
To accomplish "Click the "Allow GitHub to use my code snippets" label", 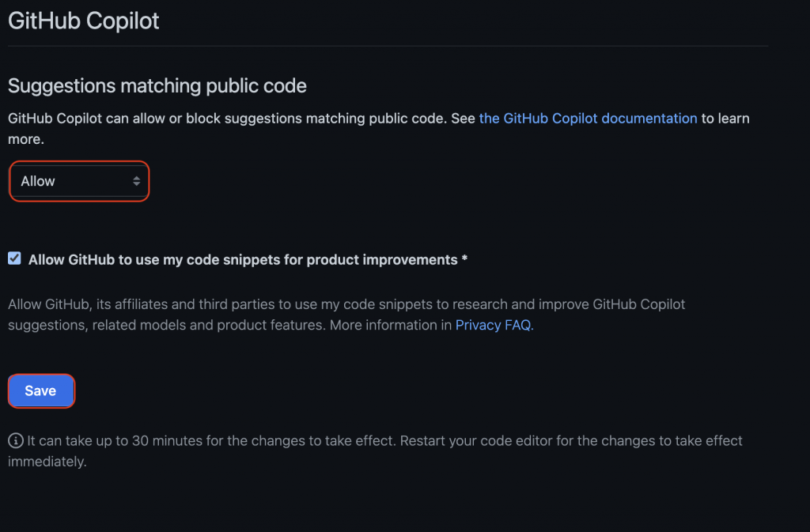I will [x=242, y=259].
